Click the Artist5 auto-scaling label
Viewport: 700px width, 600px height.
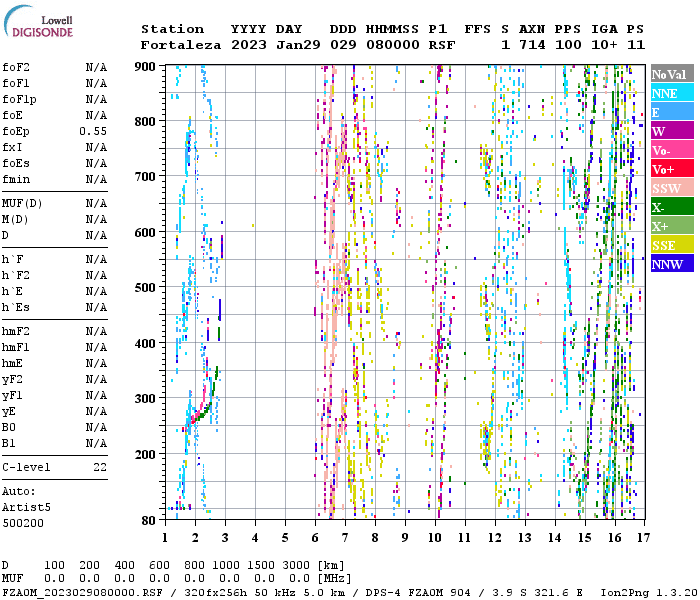[26, 508]
